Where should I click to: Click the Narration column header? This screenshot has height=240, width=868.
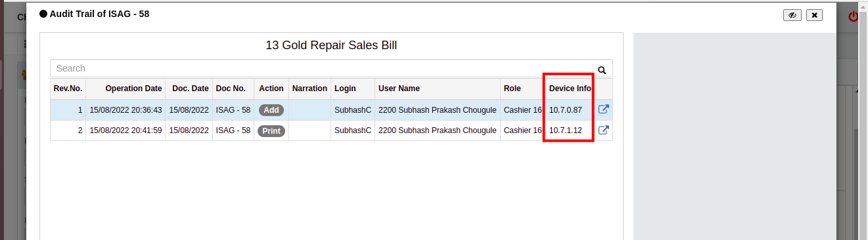point(309,89)
